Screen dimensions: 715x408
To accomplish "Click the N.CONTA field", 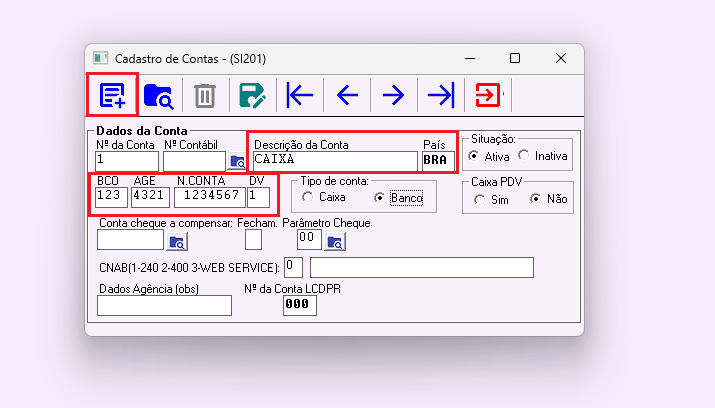I will [x=210, y=197].
